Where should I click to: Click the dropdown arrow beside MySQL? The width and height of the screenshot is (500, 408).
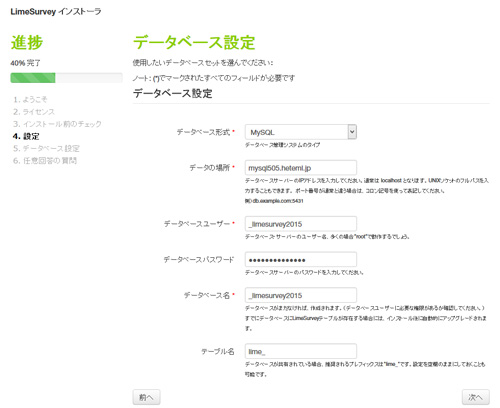(352, 132)
